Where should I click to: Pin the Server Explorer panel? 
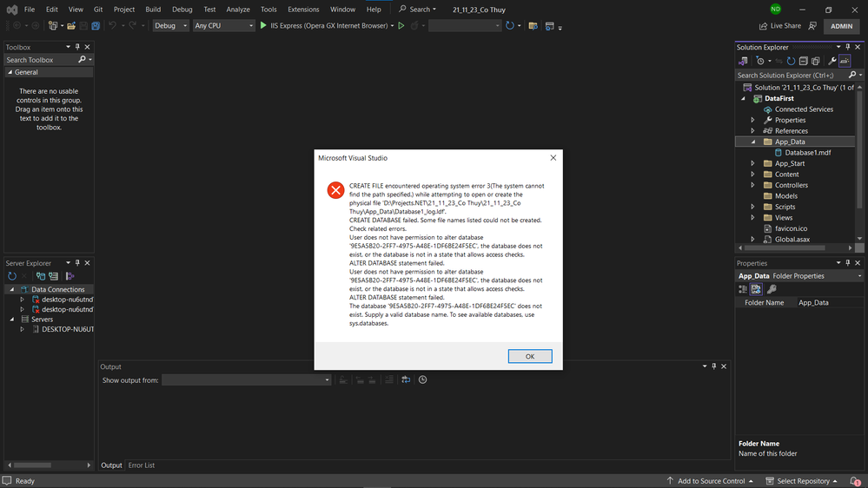[x=77, y=263]
